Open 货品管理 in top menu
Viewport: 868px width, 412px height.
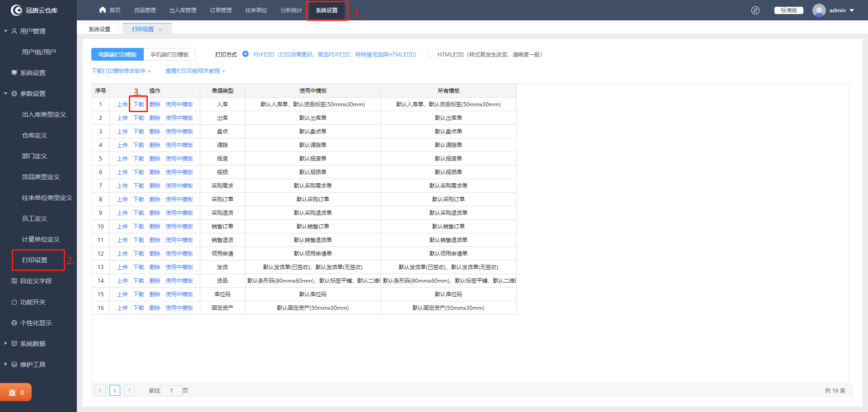coord(145,10)
